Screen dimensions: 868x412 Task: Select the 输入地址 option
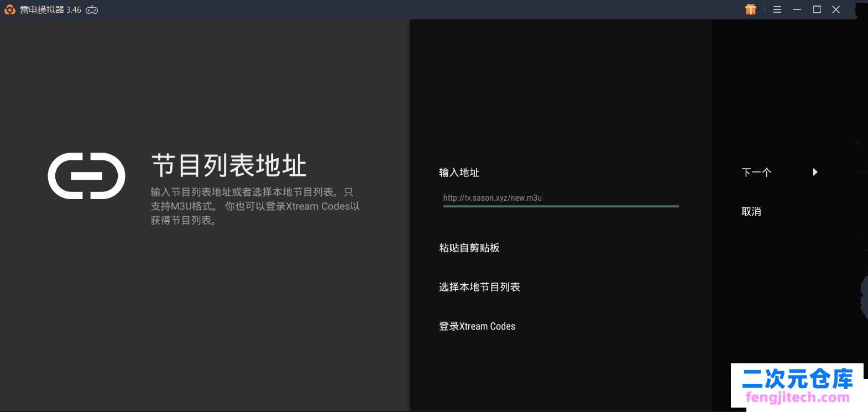click(459, 173)
